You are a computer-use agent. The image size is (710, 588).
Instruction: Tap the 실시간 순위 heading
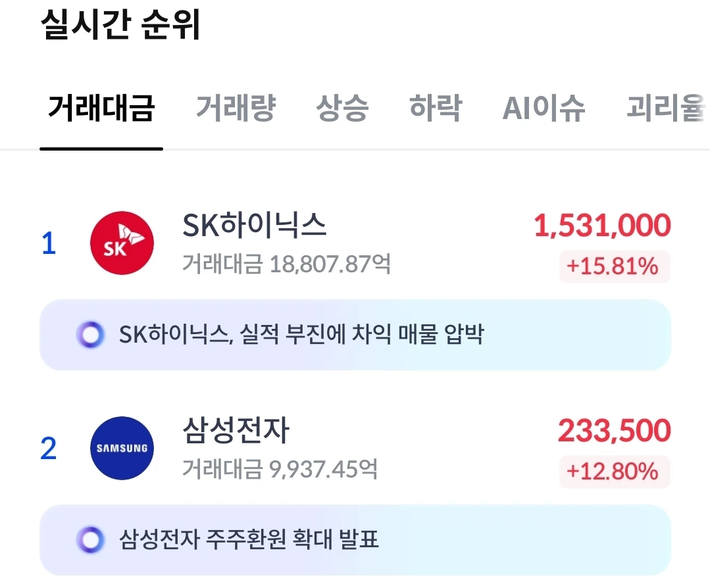(120, 24)
